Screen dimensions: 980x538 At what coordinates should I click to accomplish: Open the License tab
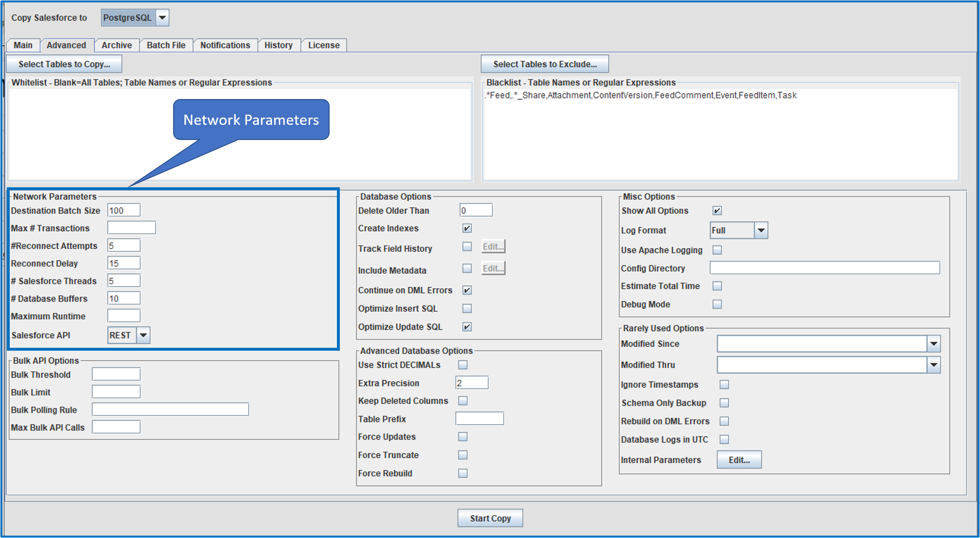tap(324, 45)
